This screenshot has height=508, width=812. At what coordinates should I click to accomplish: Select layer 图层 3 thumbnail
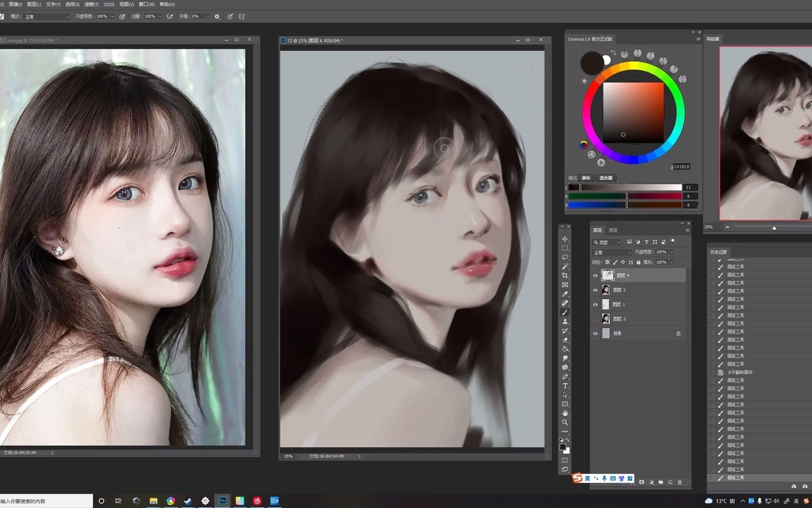(606, 290)
